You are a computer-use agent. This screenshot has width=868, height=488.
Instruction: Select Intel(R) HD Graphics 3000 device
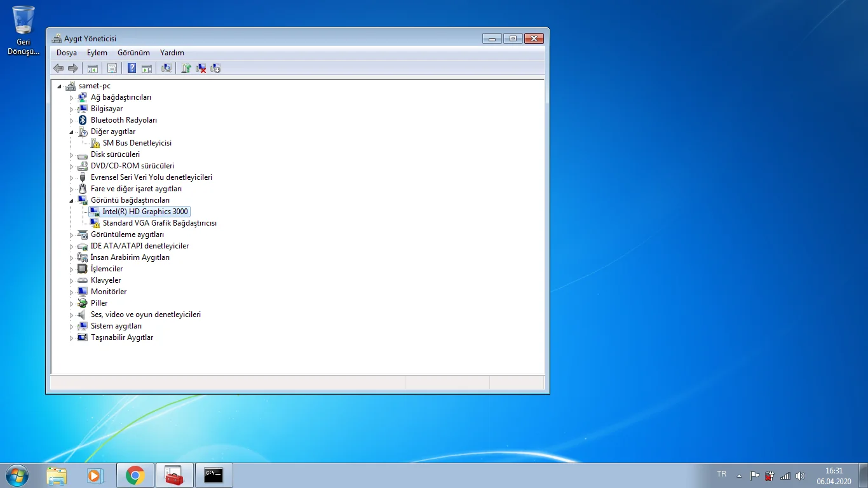coord(145,212)
